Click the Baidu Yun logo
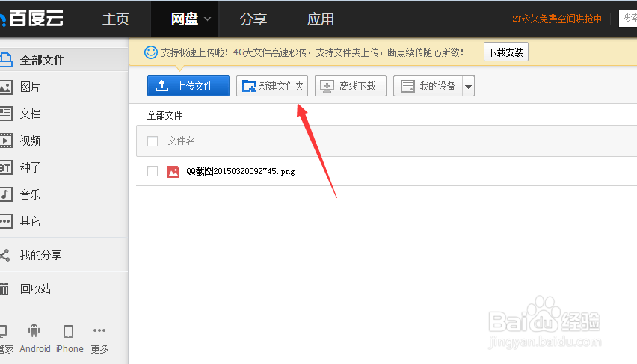This screenshot has height=364, width=637. click(31, 18)
